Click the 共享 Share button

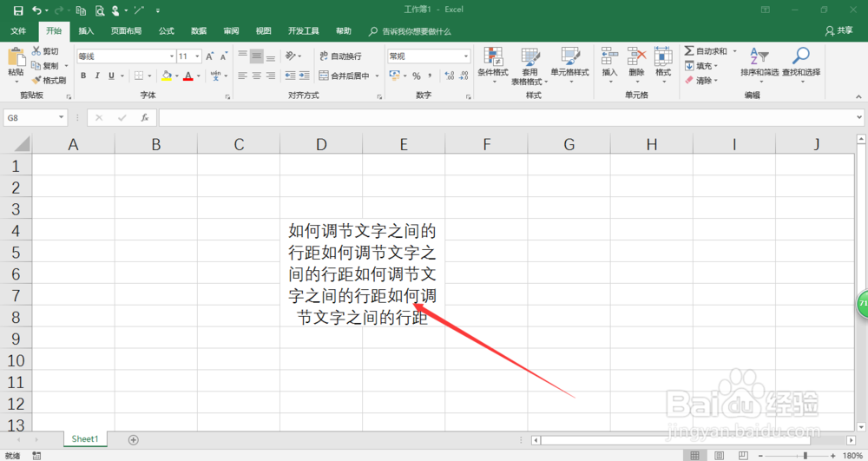pyautogui.click(x=839, y=31)
